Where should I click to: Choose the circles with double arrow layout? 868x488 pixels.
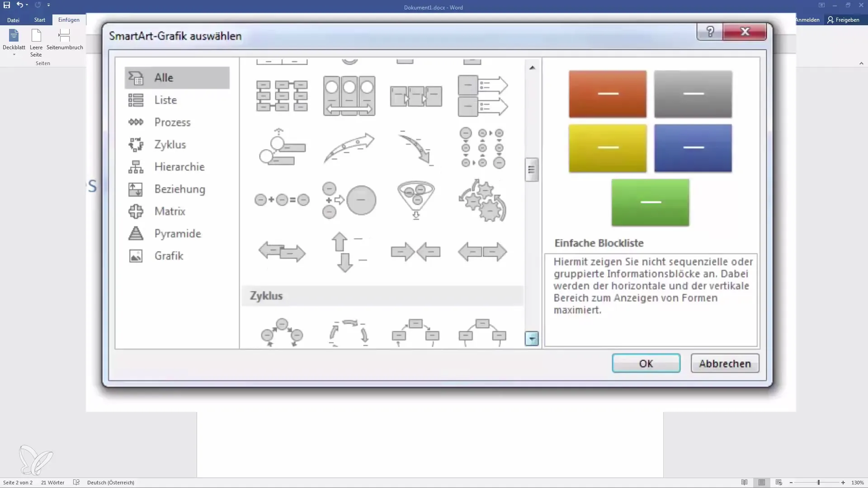point(349,96)
